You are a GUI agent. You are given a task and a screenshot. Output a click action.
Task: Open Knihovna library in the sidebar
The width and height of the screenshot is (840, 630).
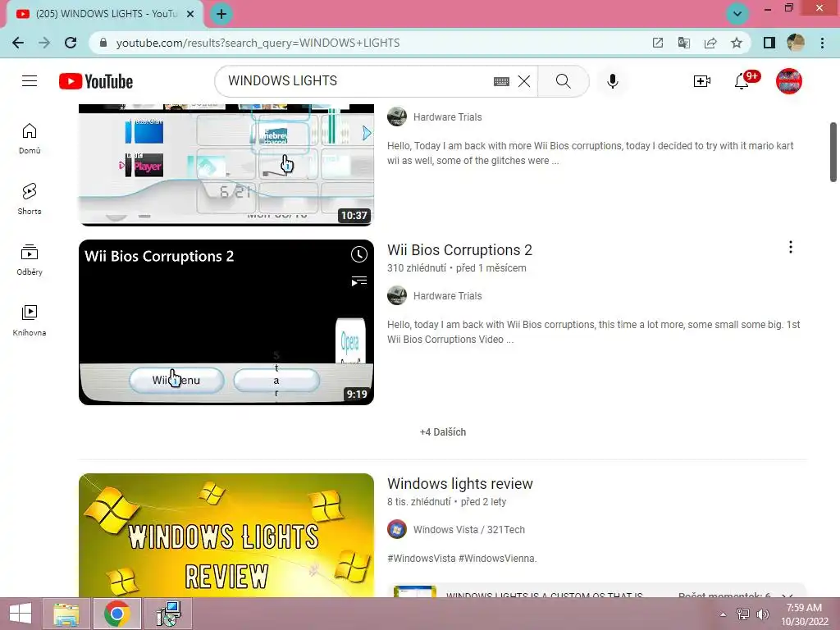pyautogui.click(x=30, y=321)
